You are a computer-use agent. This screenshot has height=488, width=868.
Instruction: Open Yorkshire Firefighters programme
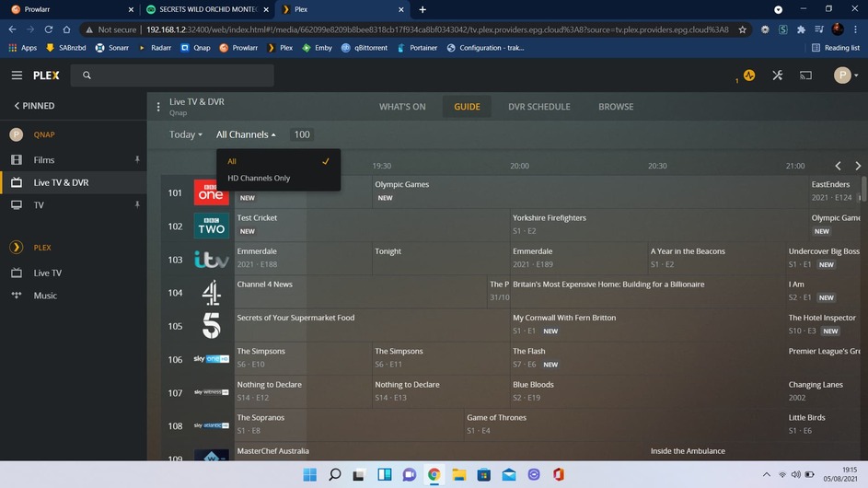tap(659, 225)
